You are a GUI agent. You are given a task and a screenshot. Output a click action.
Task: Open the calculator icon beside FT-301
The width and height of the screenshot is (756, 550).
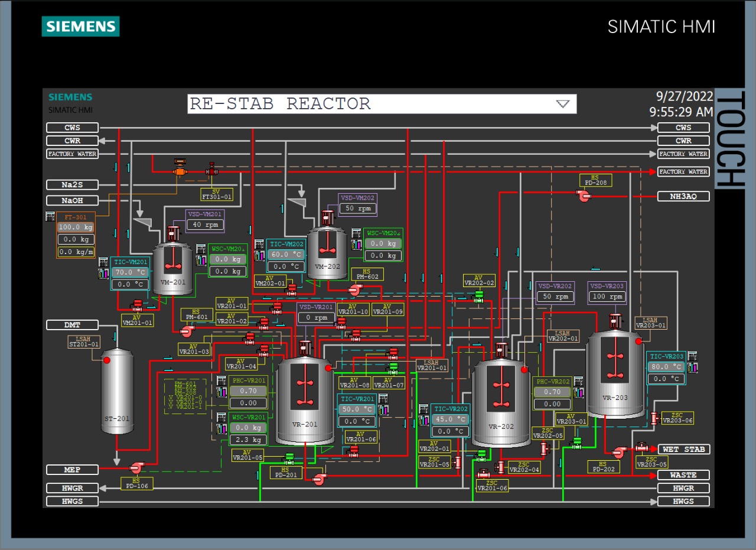[50, 217]
